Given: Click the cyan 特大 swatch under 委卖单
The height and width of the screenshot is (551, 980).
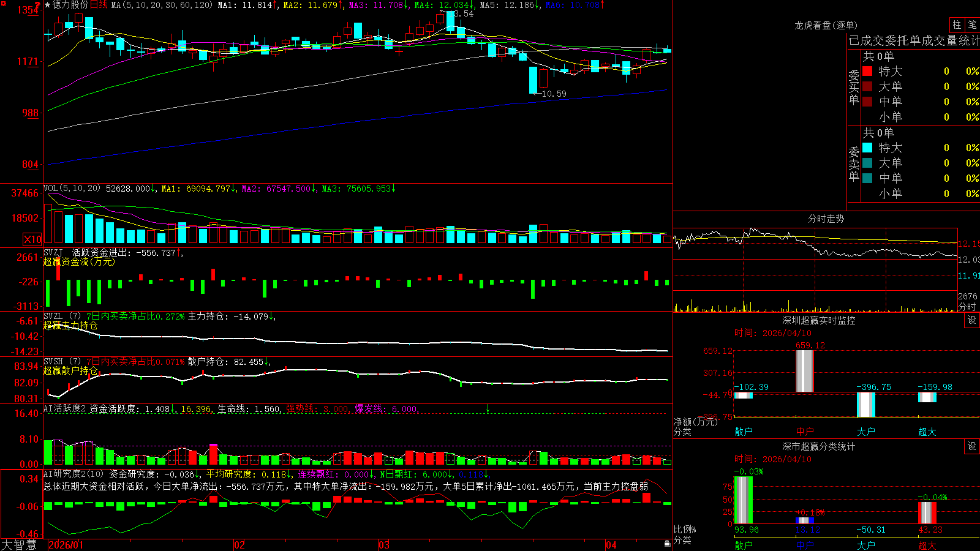Looking at the screenshot, I should [x=867, y=148].
